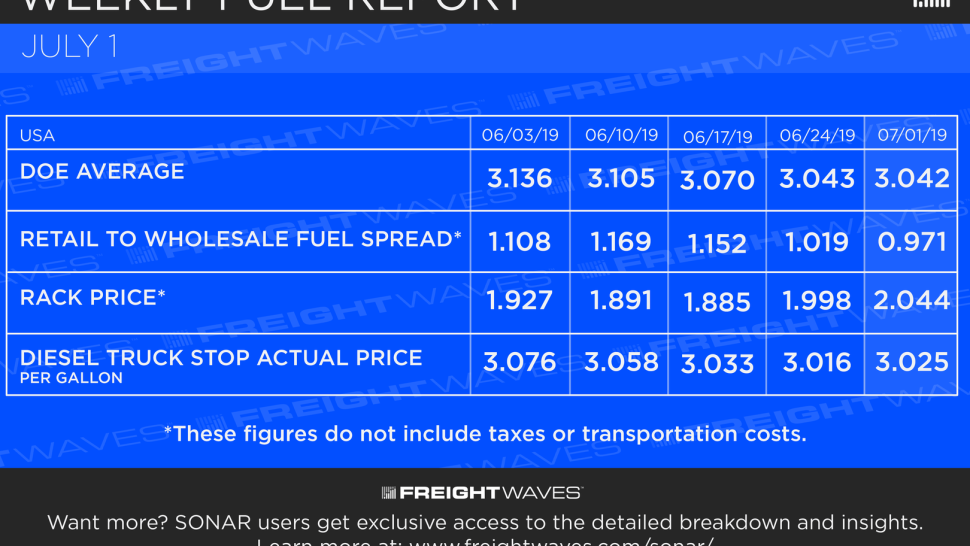
Task: Click fuel spread value 0.971
Action: coord(912,242)
